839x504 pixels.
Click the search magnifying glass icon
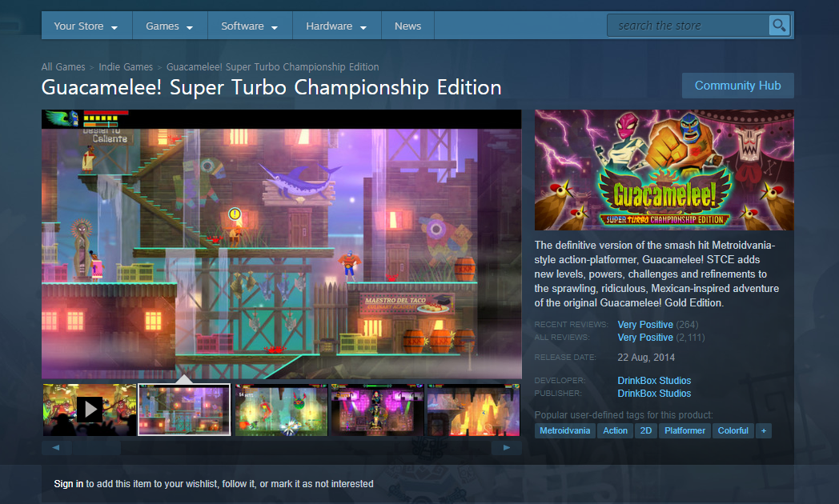coord(778,26)
